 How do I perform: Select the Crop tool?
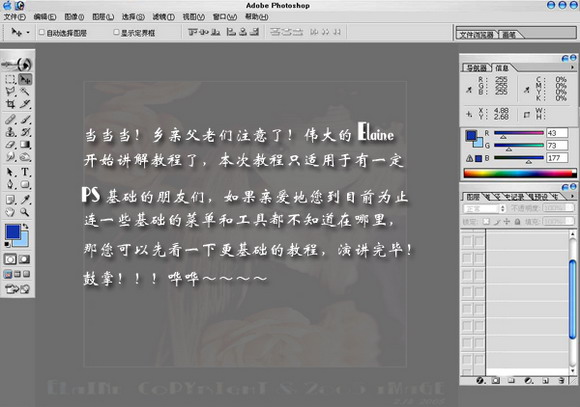(x=10, y=104)
